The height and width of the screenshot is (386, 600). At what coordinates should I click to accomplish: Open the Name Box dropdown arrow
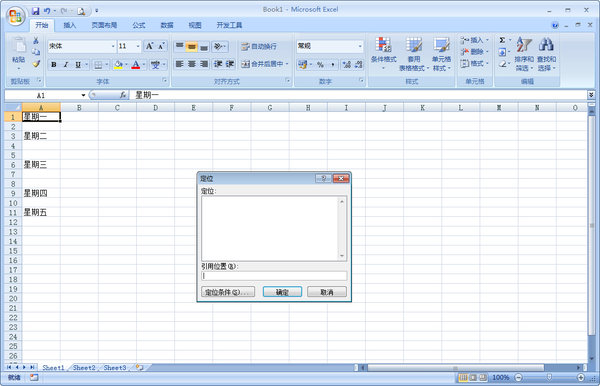83,95
